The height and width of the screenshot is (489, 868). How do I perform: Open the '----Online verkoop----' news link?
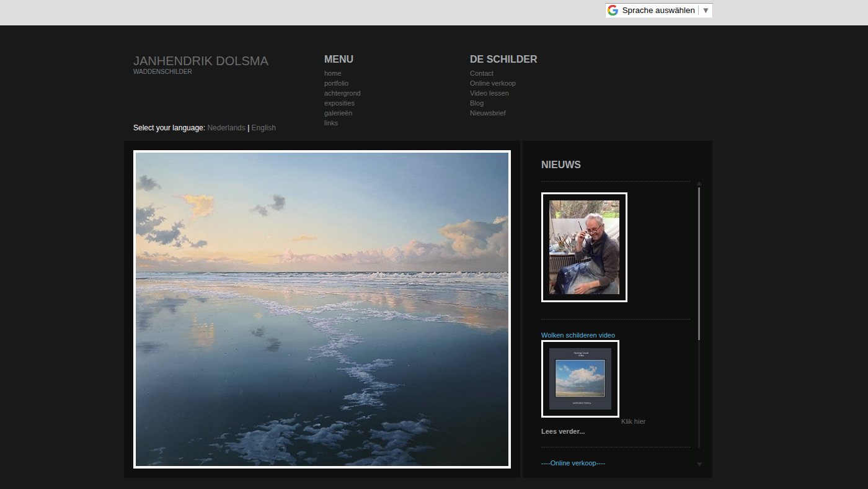[x=573, y=464]
